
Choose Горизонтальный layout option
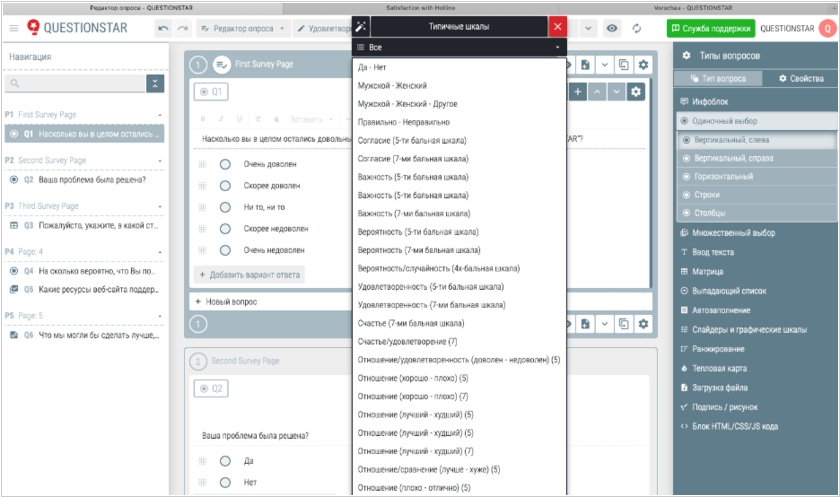click(757, 176)
